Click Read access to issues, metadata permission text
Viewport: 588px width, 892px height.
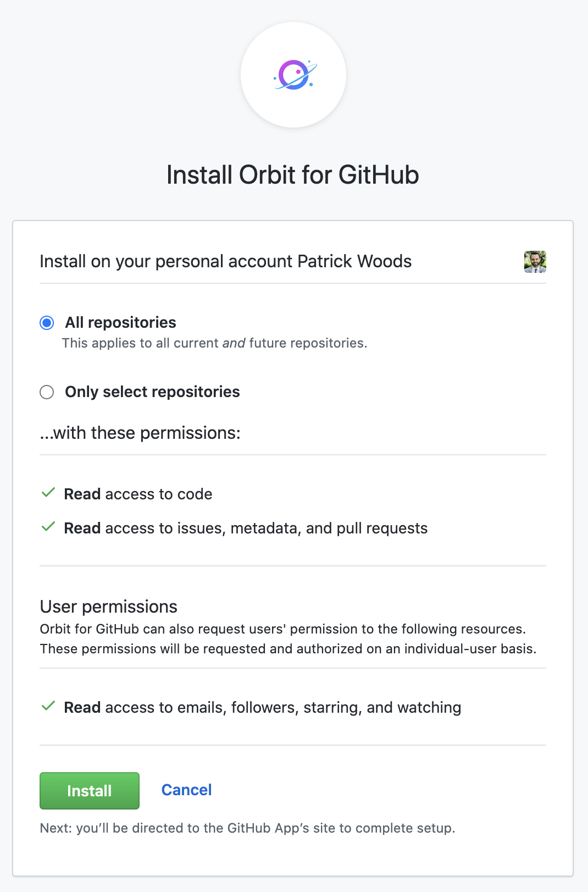(246, 528)
